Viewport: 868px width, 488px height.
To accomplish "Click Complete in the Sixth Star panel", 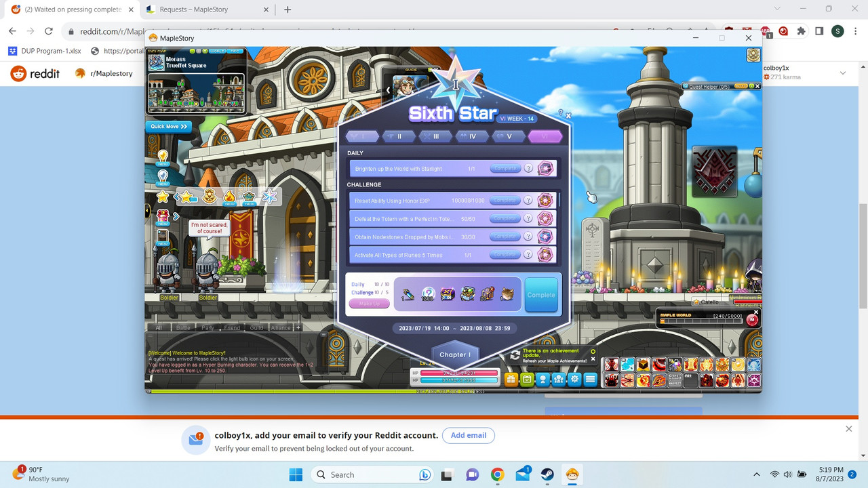I will pyautogui.click(x=541, y=295).
